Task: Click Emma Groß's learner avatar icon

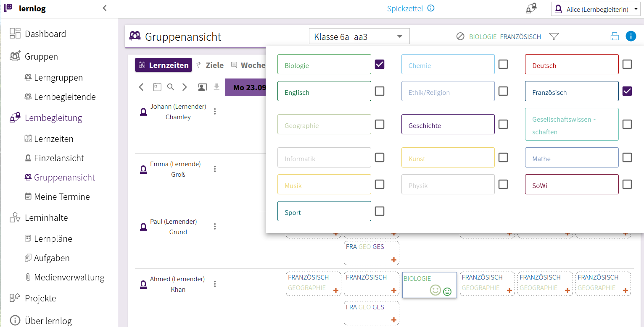Action: click(x=143, y=169)
